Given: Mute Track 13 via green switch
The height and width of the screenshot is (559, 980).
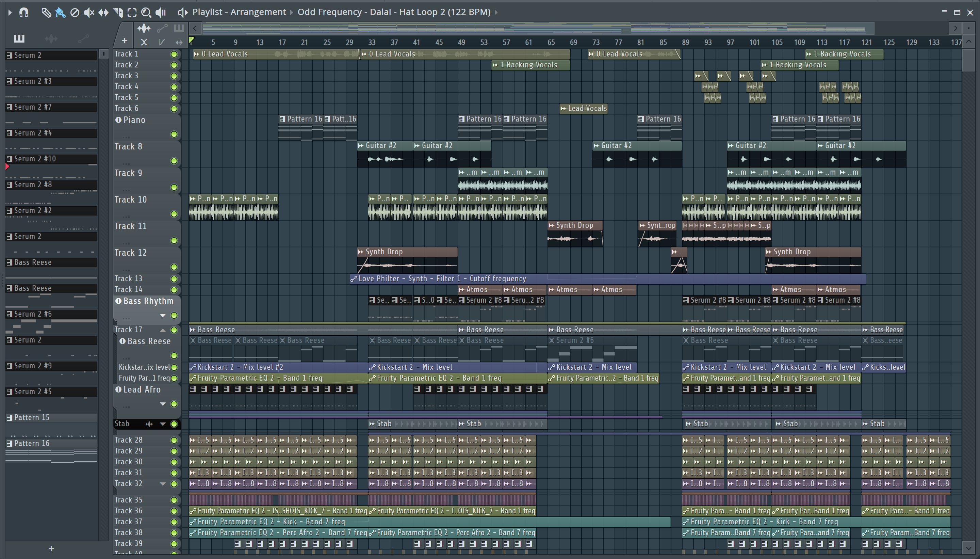Looking at the screenshot, I should 174,279.
